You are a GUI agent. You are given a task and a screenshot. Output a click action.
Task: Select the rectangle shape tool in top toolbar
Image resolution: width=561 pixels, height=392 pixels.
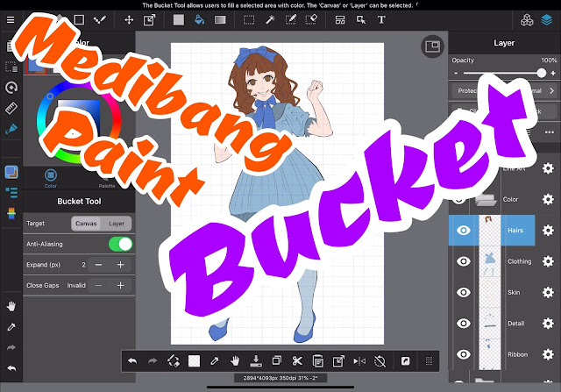coord(79,19)
